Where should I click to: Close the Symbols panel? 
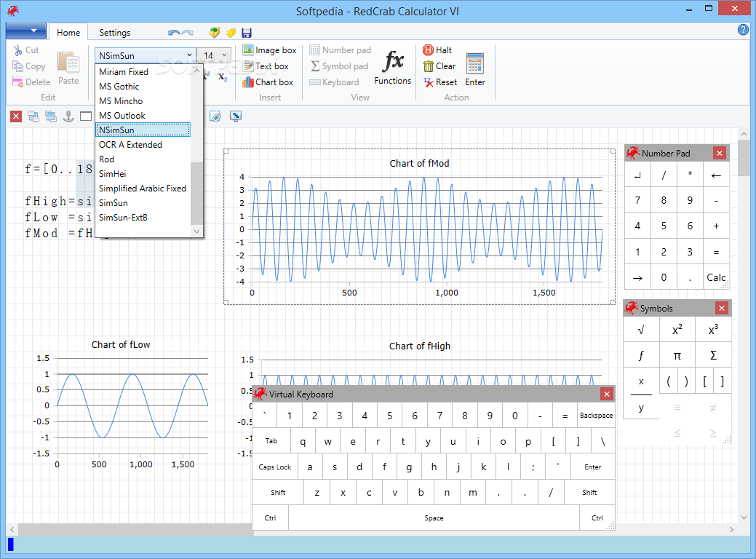click(721, 308)
